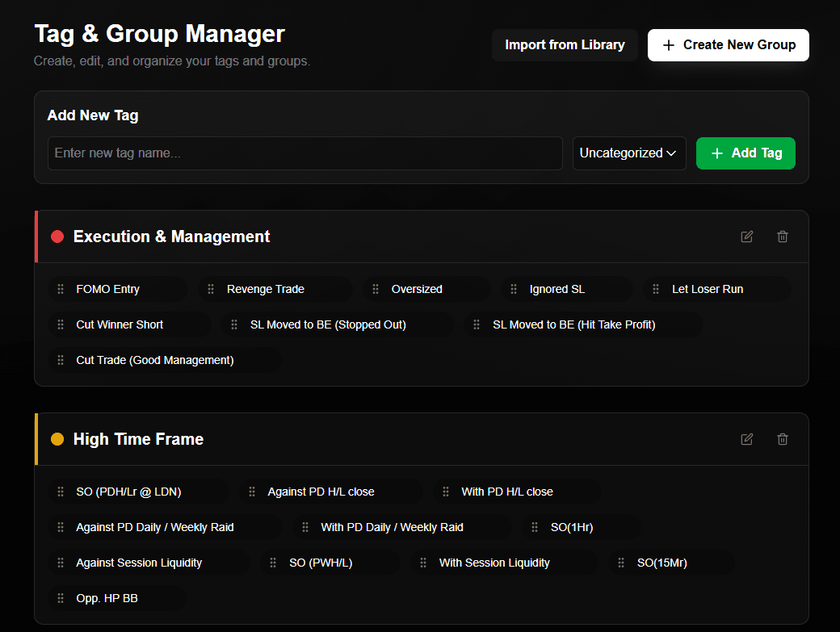This screenshot has width=840, height=632.
Task: Click the green Add Tag button
Action: [745, 153]
